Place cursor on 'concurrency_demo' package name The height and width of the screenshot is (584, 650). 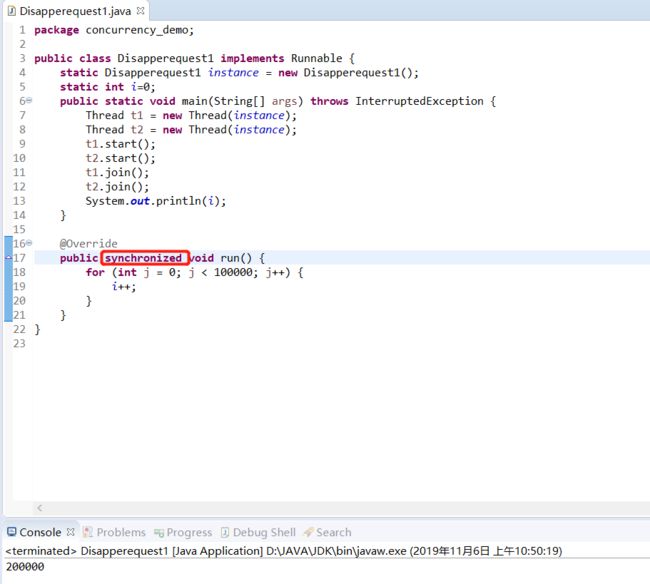tap(137, 30)
